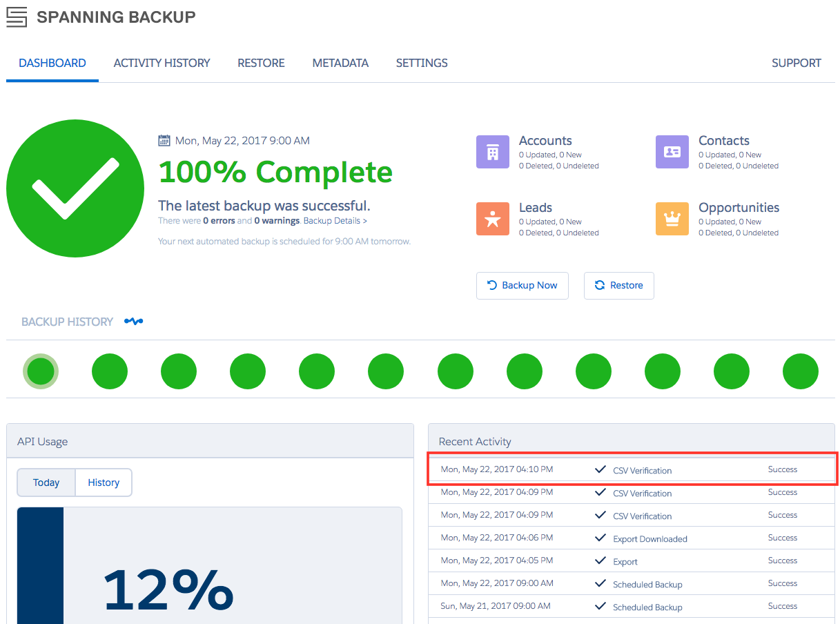Click checkmark icon in 04:05 PM Export row

(x=600, y=560)
